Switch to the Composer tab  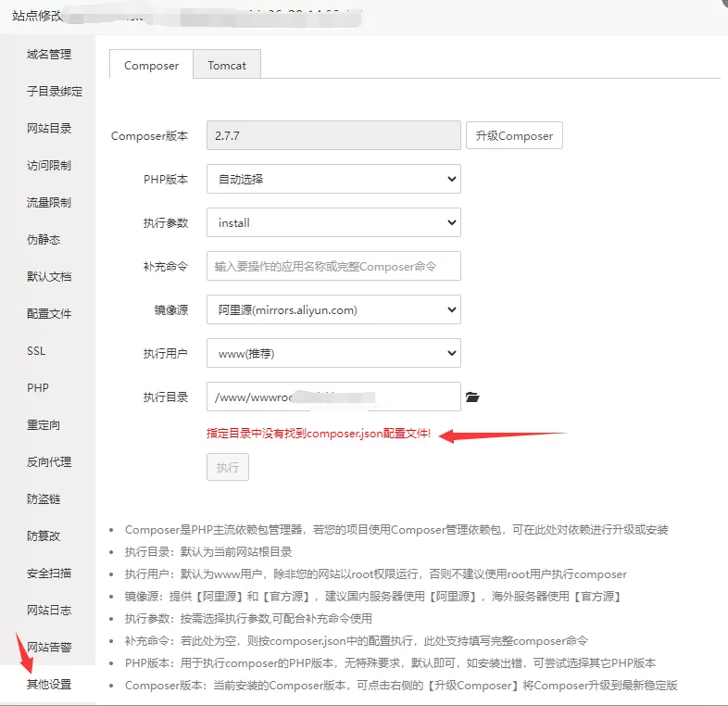tap(151, 65)
